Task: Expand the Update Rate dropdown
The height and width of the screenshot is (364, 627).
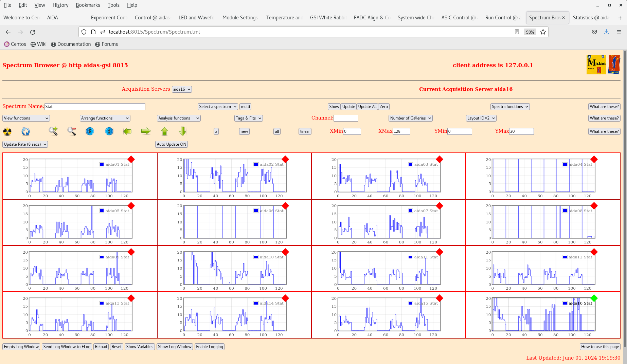Action: 25,144
